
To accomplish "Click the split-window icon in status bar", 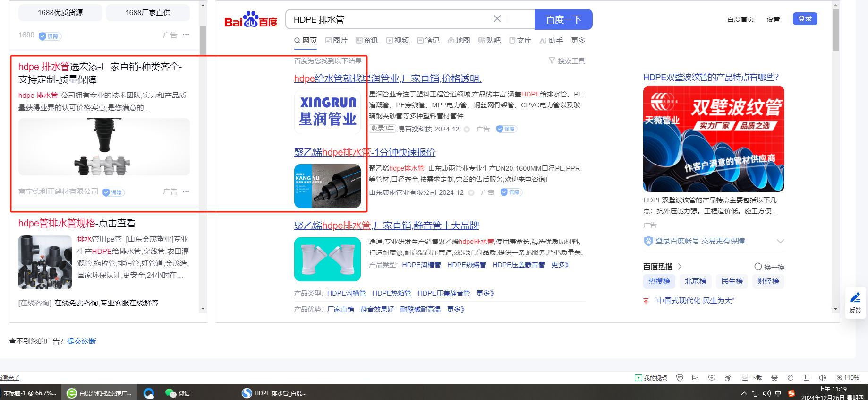I will click(807, 378).
